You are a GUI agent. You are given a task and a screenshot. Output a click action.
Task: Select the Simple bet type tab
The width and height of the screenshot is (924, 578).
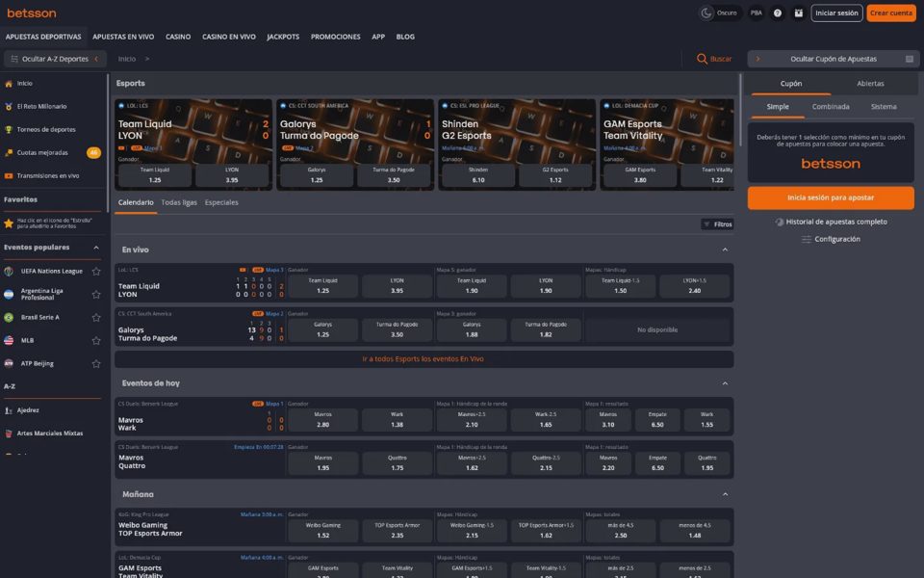click(778, 107)
